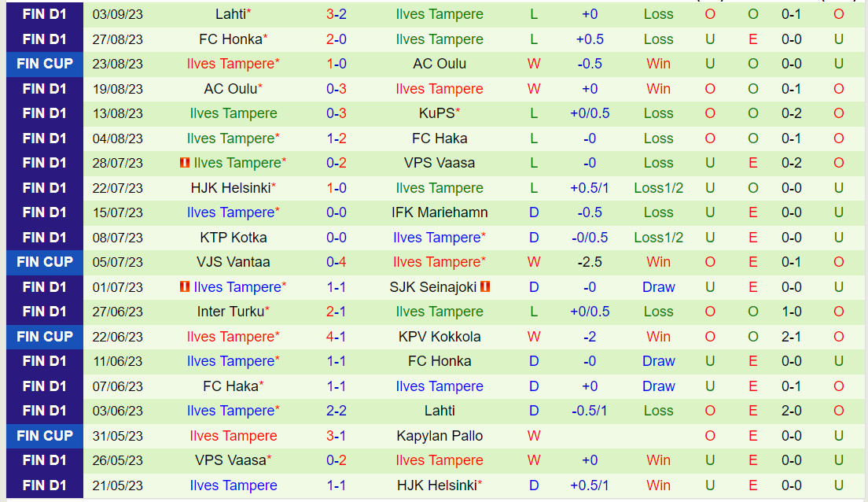The image size is (868, 502).
Task: Click red card icon beside Ilves Tampere on 28/07/23
Action: 185,163
